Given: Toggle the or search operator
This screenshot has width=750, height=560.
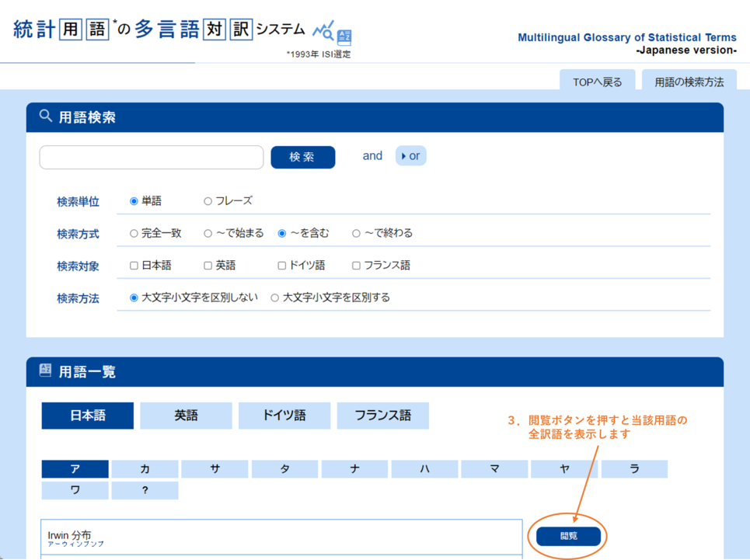Looking at the screenshot, I should [x=410, y=156].
